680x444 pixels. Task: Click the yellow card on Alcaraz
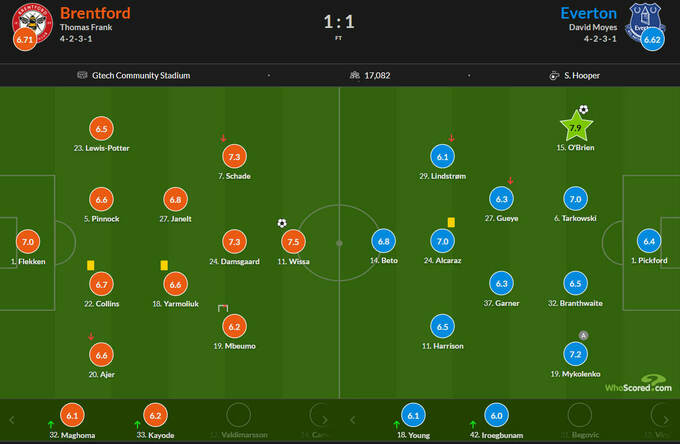452,222
